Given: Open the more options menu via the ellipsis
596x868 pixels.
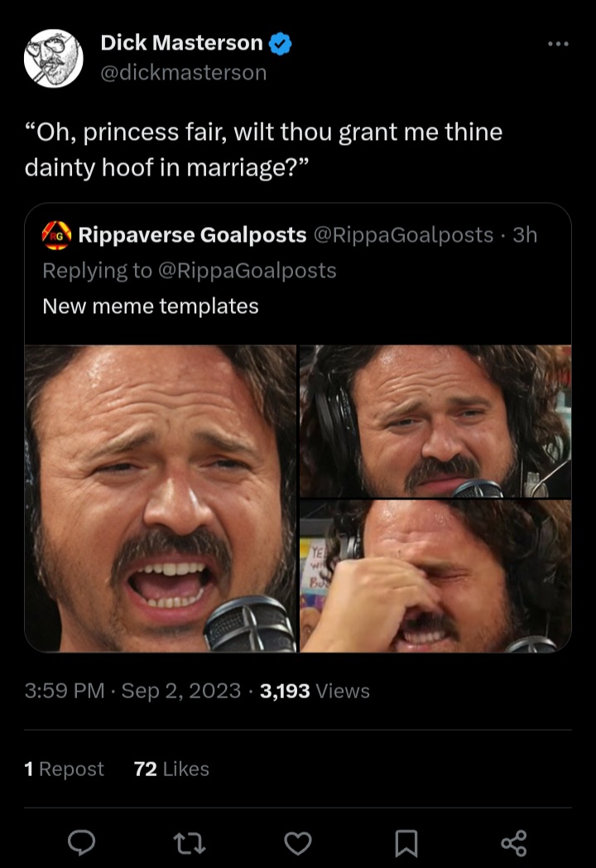Looking at the screenshot, I should tap(560, 44).
